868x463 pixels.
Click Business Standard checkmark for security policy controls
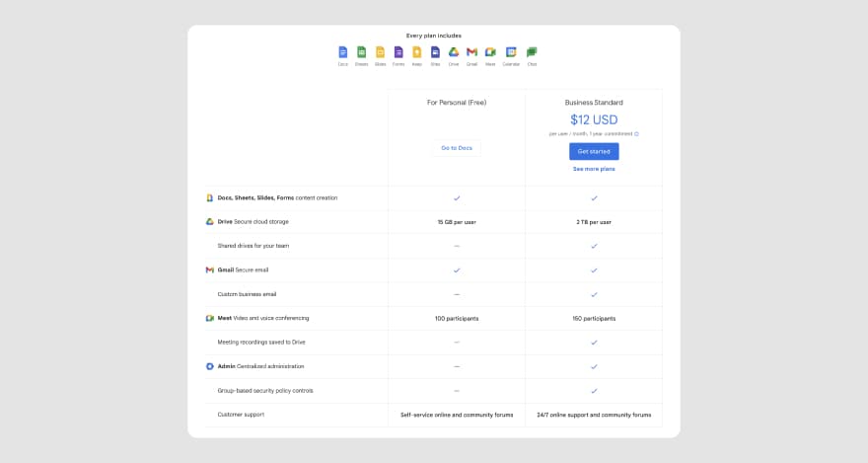594,391
